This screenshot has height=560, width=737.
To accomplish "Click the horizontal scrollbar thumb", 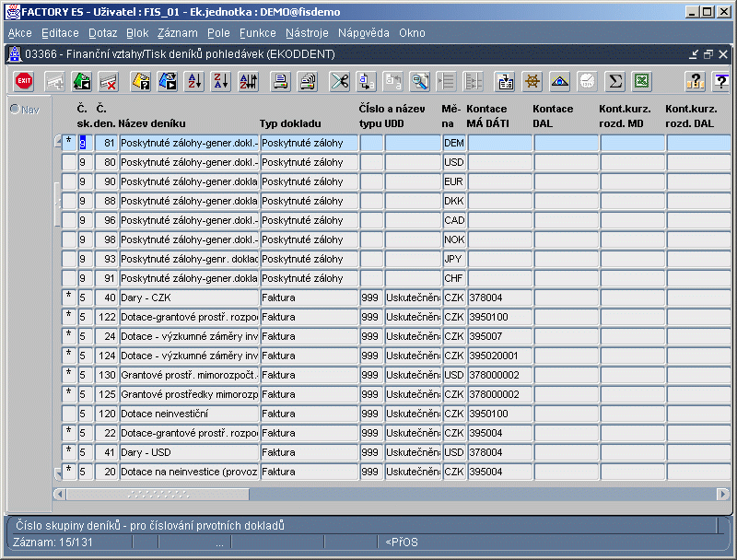I will (x=158, y=495).
